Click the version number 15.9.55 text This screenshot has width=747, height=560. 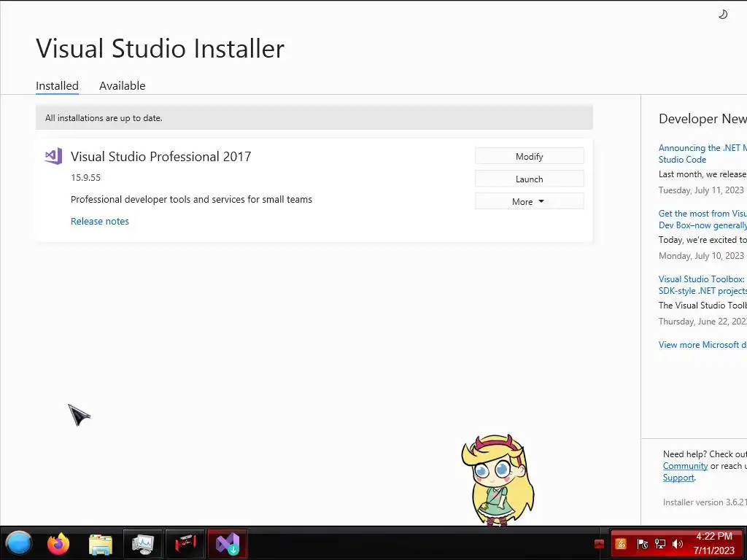[86, 177]
